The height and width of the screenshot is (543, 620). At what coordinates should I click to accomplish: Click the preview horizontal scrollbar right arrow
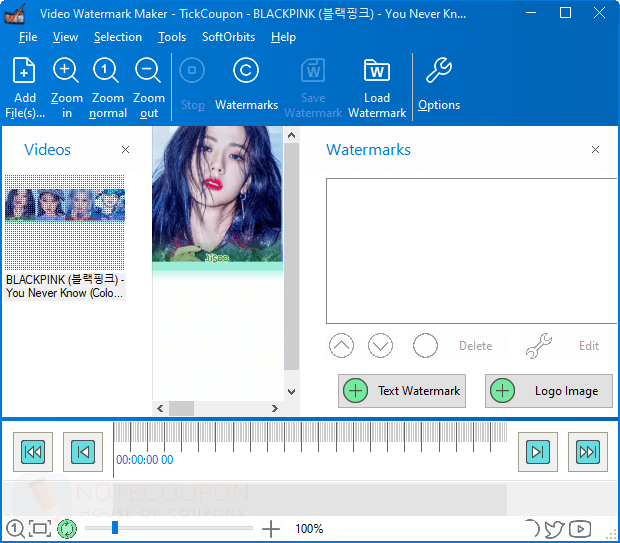point(275,409)
